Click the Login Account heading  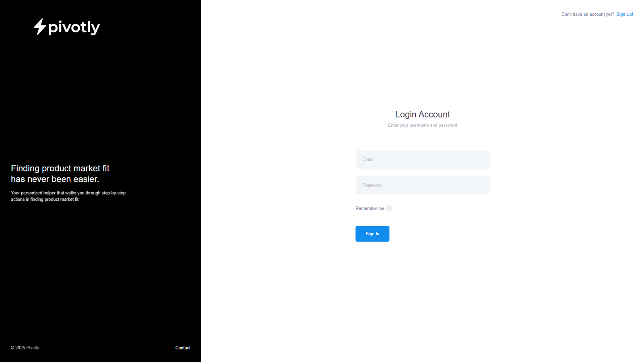click(x=422, y=114)
